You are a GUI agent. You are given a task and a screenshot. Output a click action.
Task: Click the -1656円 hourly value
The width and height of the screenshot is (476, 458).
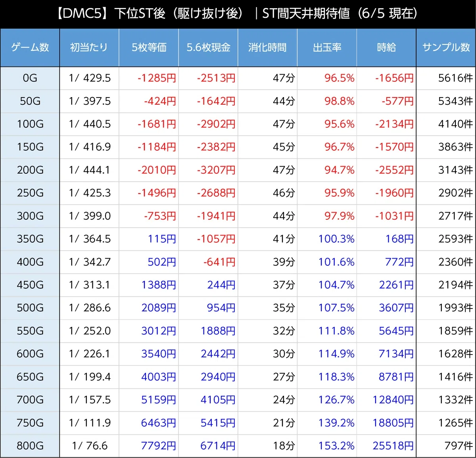[395, 78]
